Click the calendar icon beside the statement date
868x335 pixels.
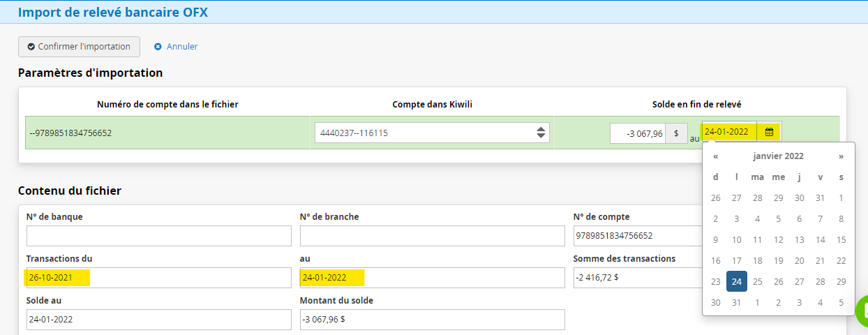[x=769, y=132]
